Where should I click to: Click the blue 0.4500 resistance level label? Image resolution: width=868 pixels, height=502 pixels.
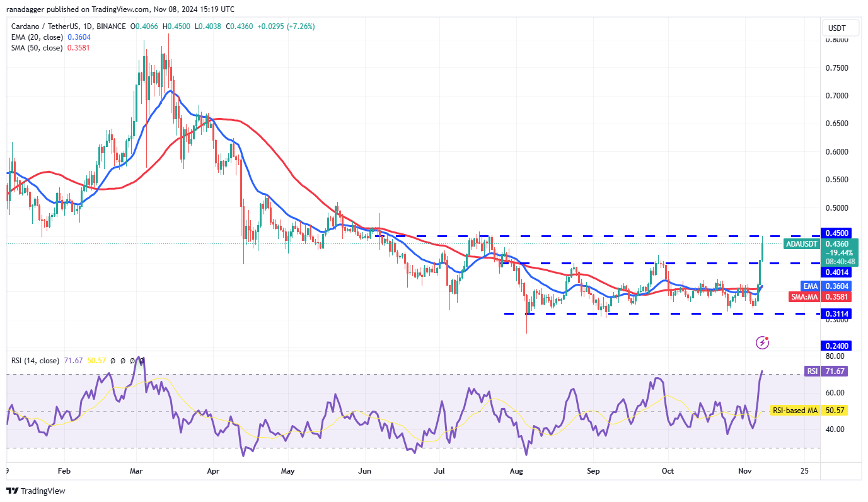click(x=838, y=233)
